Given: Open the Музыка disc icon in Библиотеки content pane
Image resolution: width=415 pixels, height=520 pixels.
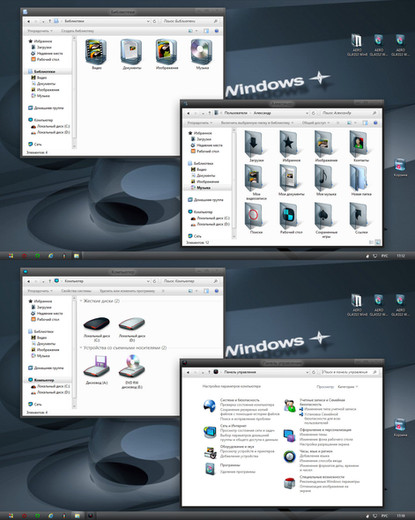Looking at the screenshot, I should 201,51.
